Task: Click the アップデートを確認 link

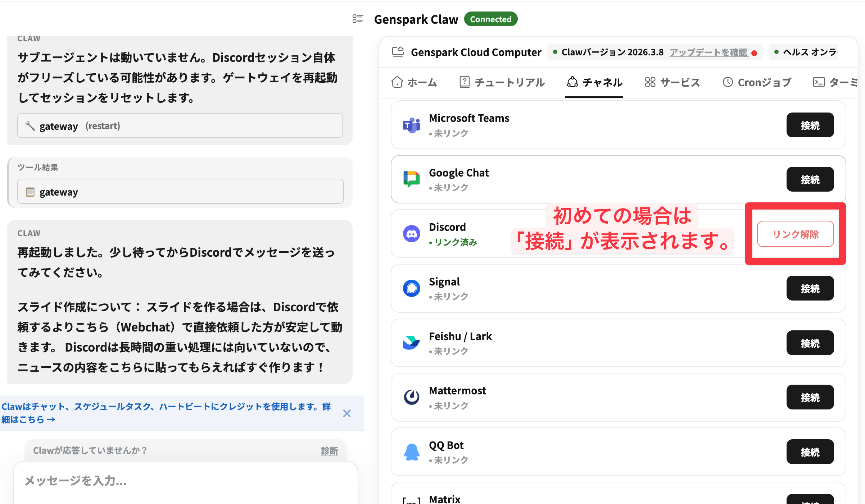Action: coord(708,52)
